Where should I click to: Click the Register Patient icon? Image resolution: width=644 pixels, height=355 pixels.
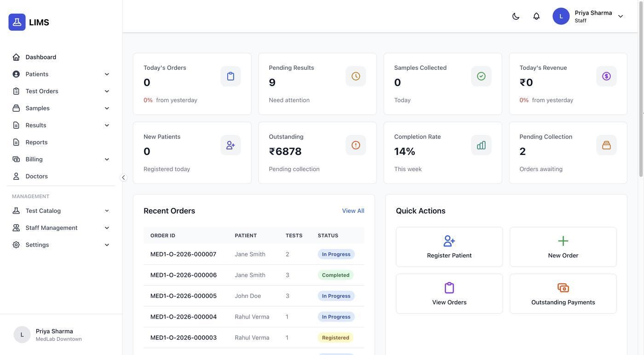pos(449,241)
